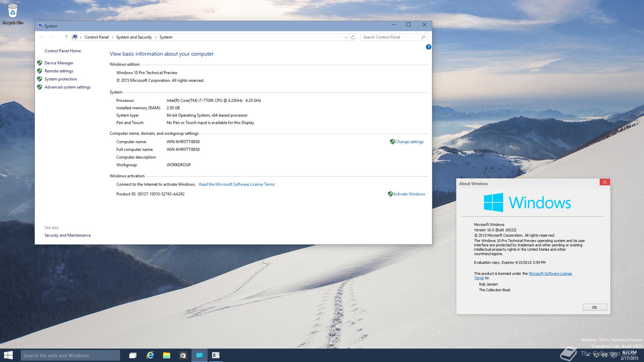Click Intel Core i7-7700K processor text

214,101
